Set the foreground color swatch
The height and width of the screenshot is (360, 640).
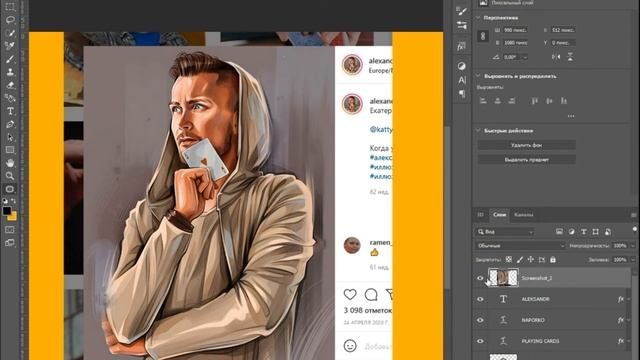point(6,211)
